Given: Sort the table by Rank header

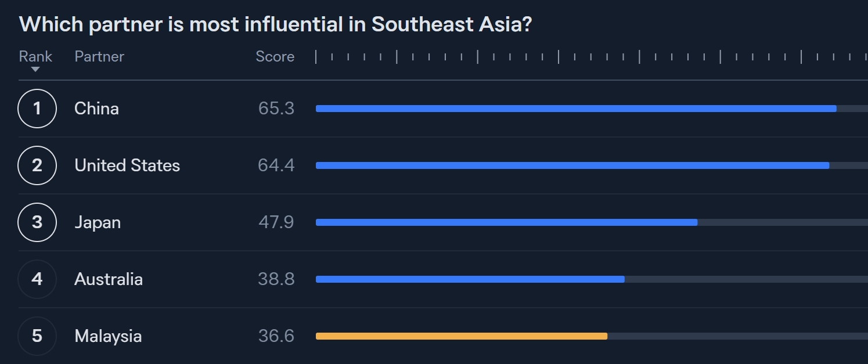Looking at the screenshot, I should (35, 56).
